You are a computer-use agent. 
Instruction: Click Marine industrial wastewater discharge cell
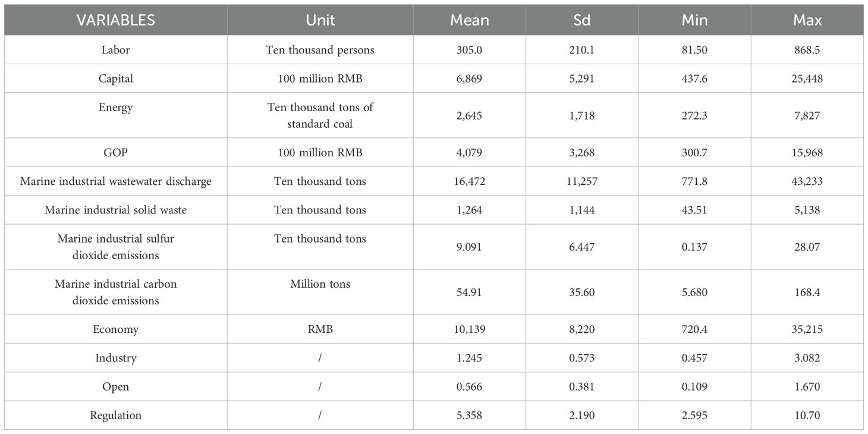point(116,181)
